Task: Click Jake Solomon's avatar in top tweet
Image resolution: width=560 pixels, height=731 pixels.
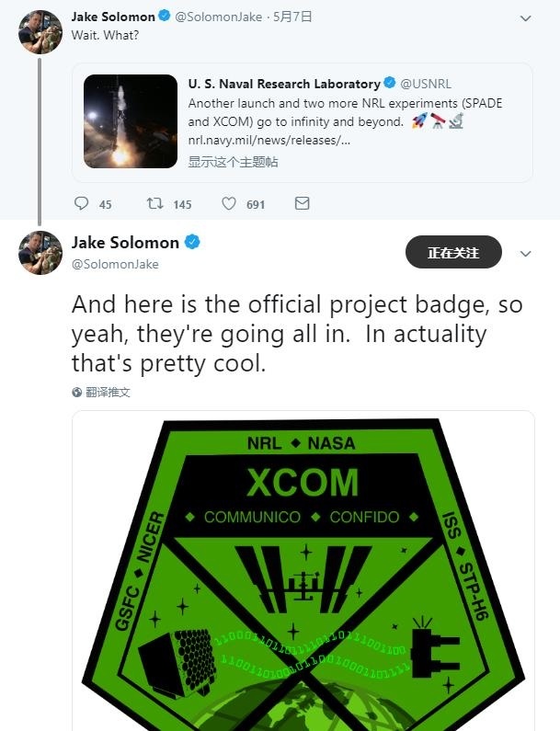Action: 40,32
